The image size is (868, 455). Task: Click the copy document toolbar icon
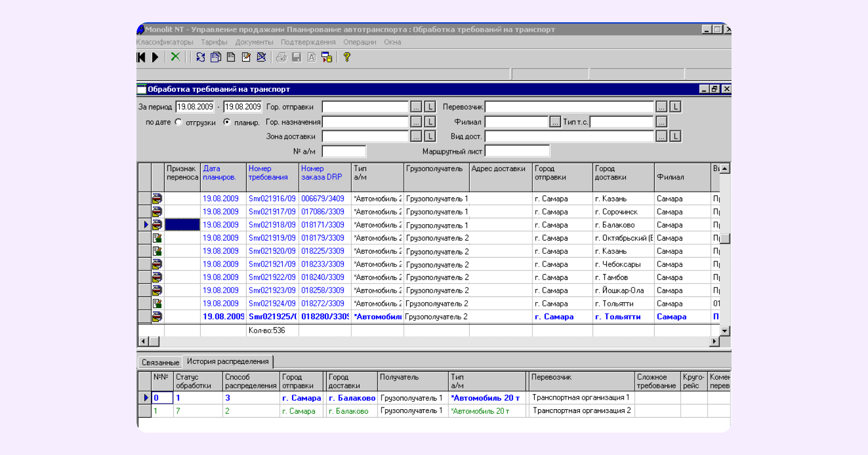click(215, 57)
